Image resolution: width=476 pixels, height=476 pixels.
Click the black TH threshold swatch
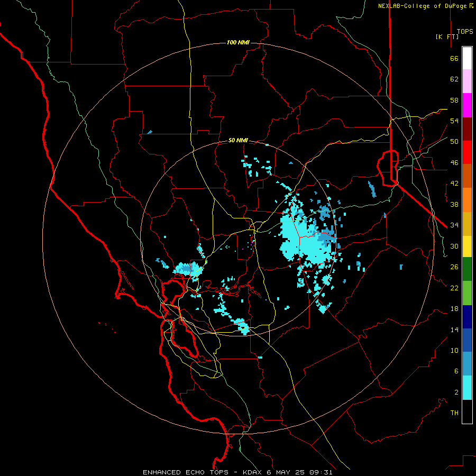point(467,411)
